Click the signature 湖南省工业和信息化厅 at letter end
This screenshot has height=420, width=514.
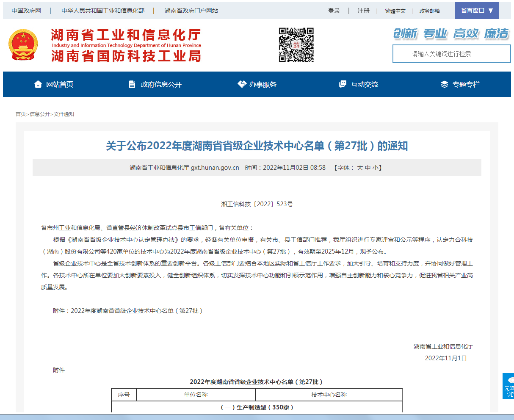pos(443,346)
